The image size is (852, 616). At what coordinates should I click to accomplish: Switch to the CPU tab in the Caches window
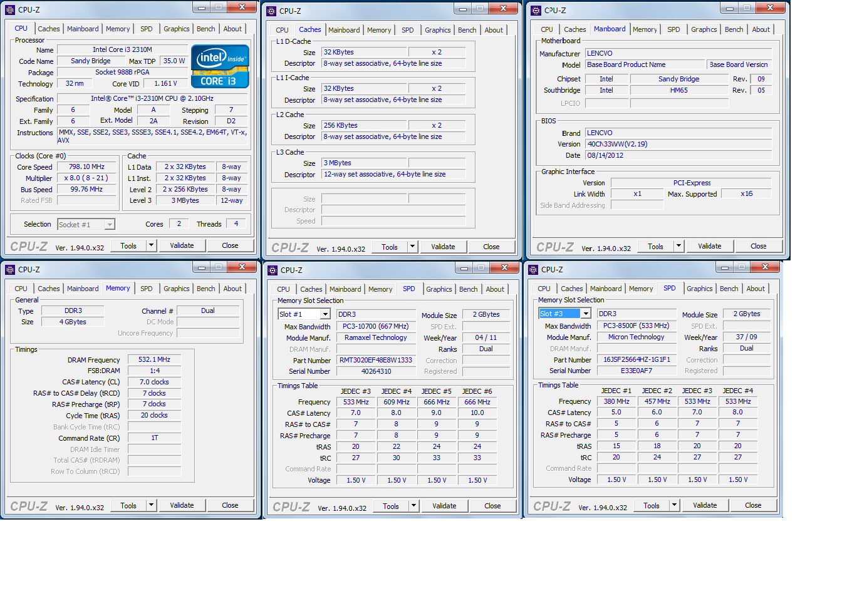(x=282, y=30)
